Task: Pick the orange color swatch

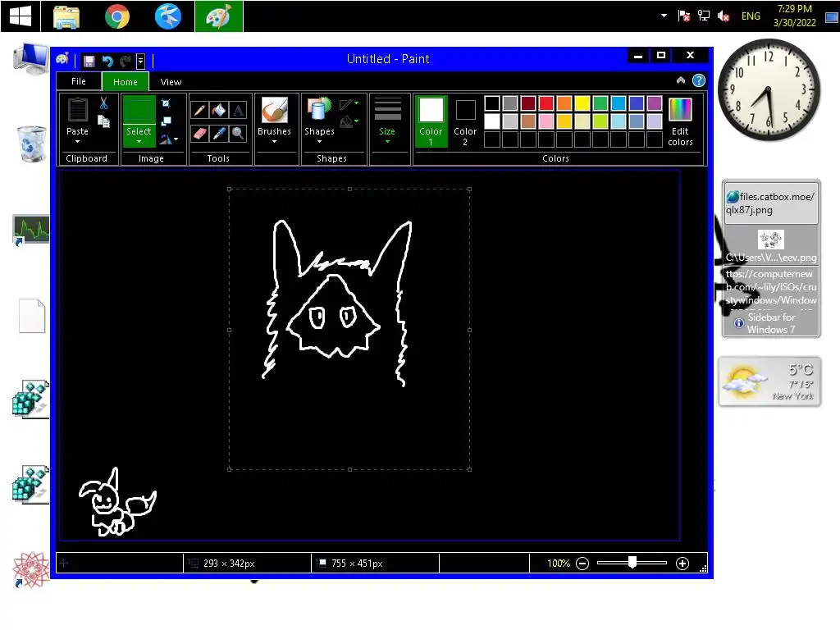Action: [564, 103]
